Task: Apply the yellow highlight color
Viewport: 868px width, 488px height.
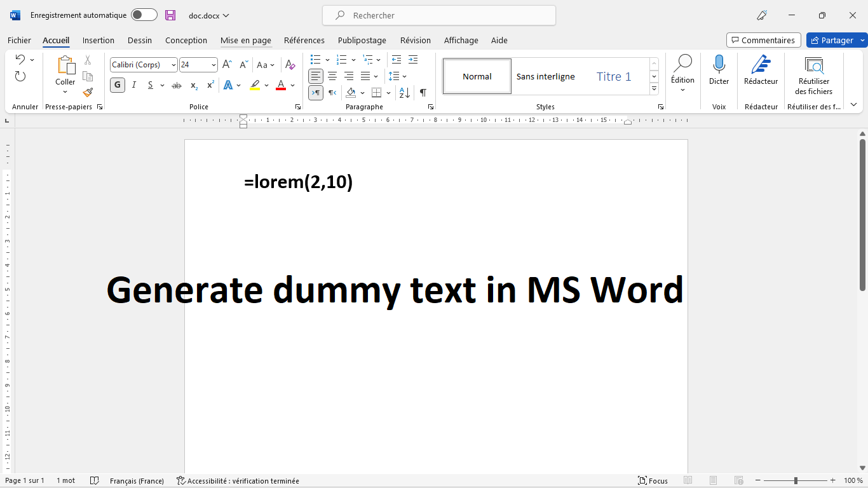Action: pos(255,85)
